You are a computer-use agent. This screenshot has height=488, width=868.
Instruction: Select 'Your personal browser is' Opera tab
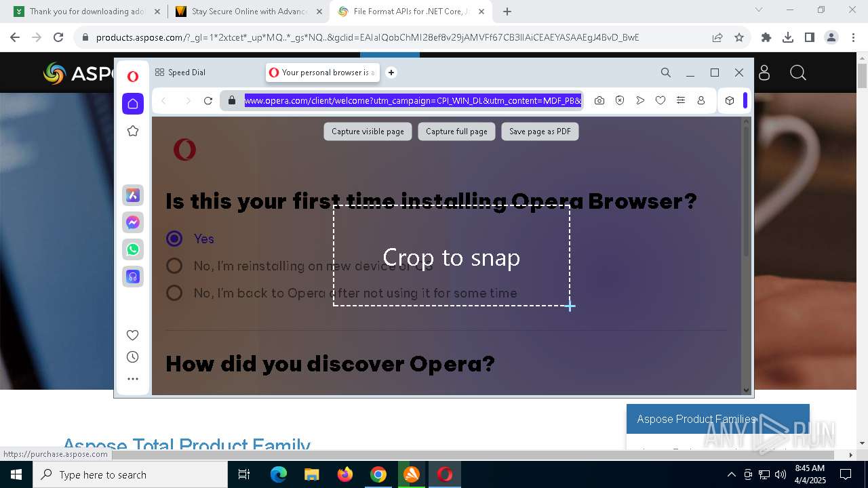point(323,73)
